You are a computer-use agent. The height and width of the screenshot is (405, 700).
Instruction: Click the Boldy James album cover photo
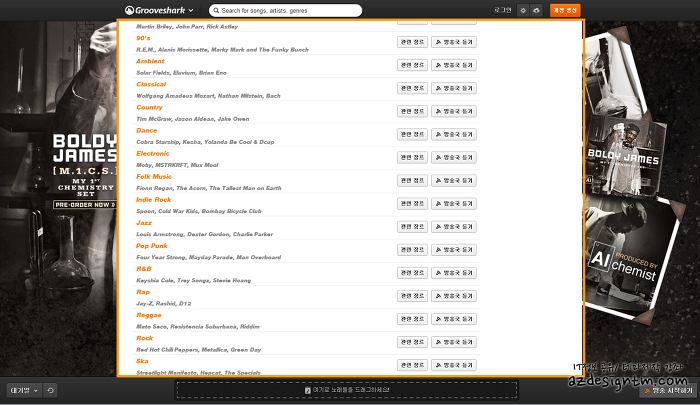(x=624, y=154)
